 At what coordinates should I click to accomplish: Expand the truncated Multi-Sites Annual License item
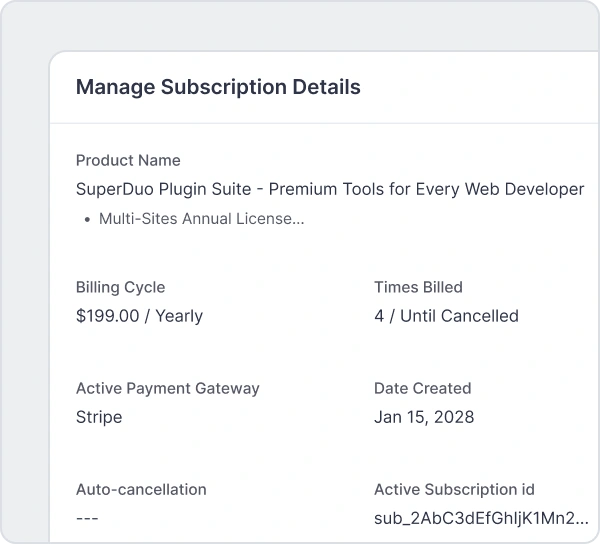(201, 219)
